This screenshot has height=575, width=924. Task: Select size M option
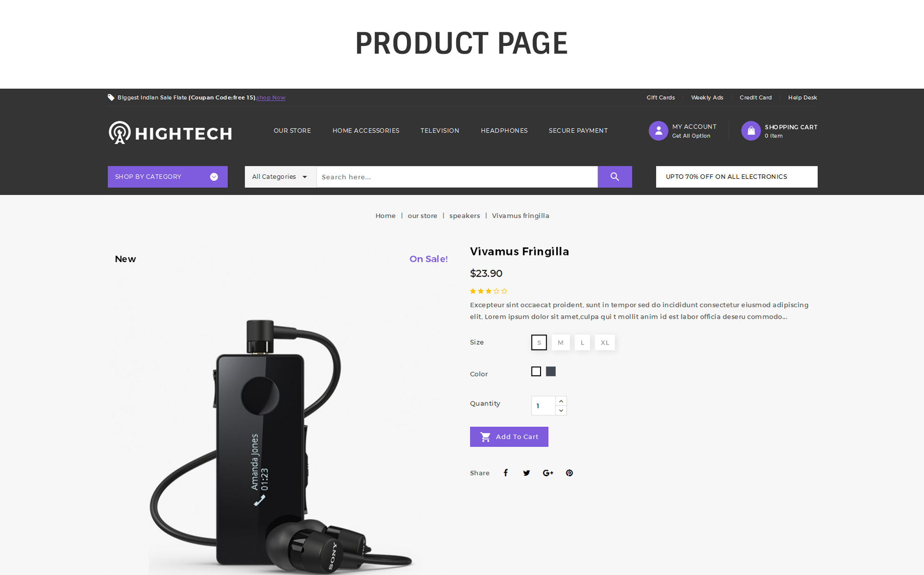pos(561,343)
